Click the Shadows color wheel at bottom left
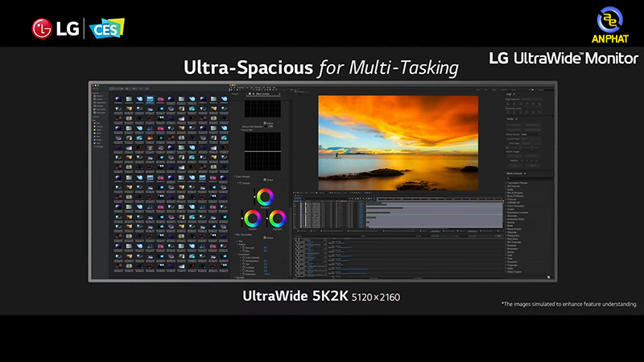 pos(253,218)
